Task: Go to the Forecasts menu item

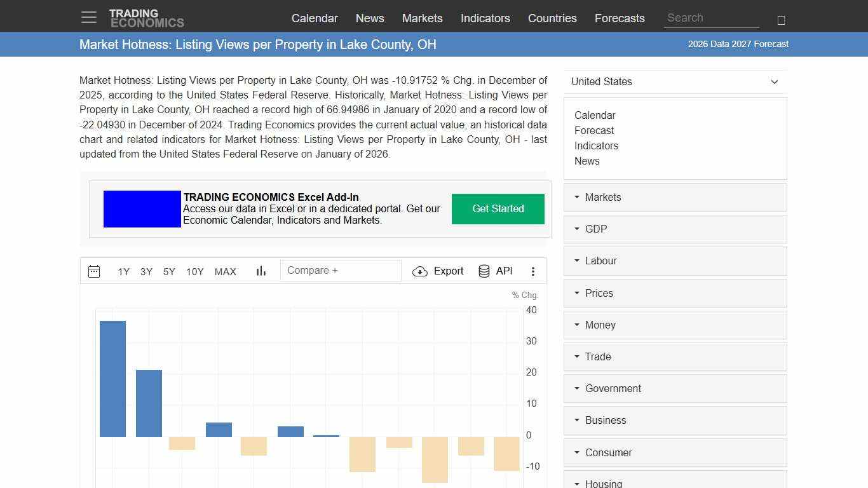Action: tap(620, 18)
